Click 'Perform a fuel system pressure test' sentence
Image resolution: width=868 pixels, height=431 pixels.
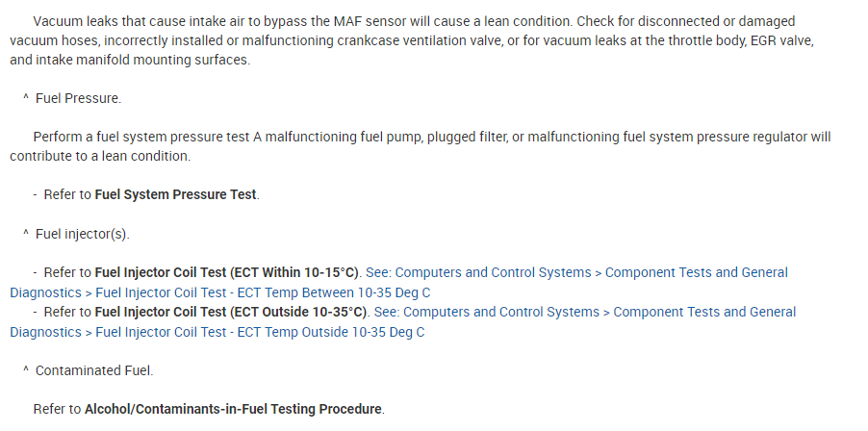click(140, 138)
